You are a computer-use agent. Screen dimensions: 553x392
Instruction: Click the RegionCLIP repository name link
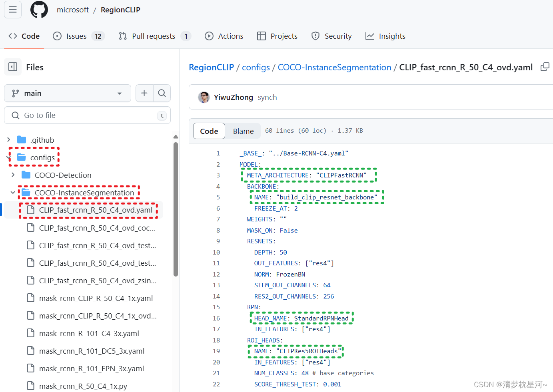120,10
